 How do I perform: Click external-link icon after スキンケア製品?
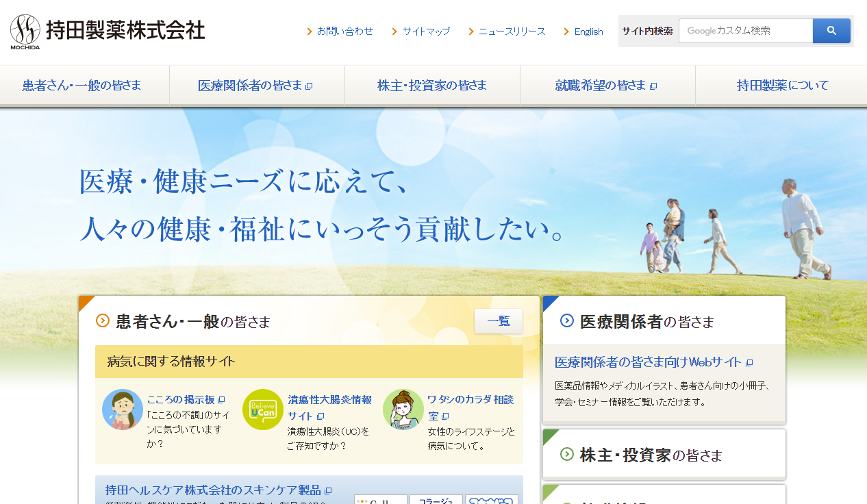[x=328, y=491]
